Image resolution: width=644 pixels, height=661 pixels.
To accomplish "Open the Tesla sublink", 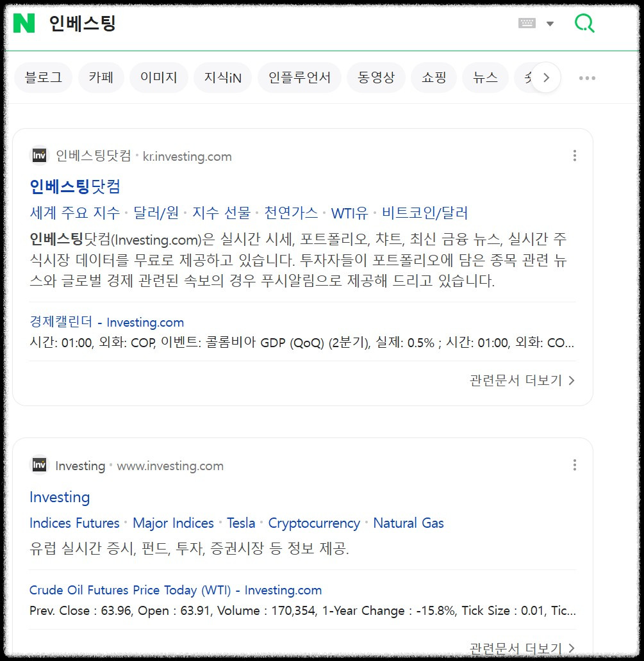I will pyautogui.click(x=241, y=523).
